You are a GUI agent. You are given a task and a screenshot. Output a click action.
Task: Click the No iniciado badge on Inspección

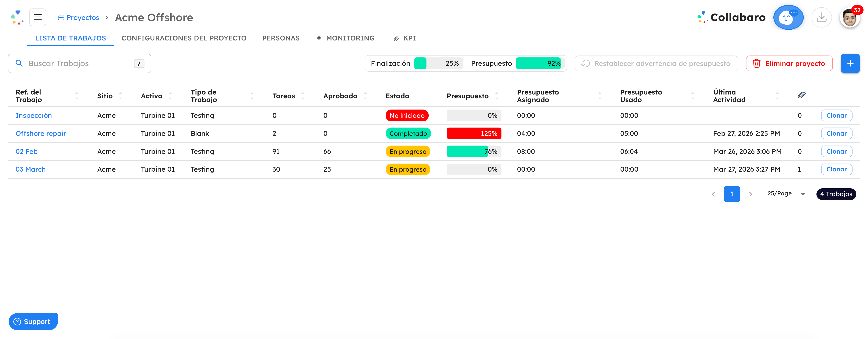(x=407, y=115)
